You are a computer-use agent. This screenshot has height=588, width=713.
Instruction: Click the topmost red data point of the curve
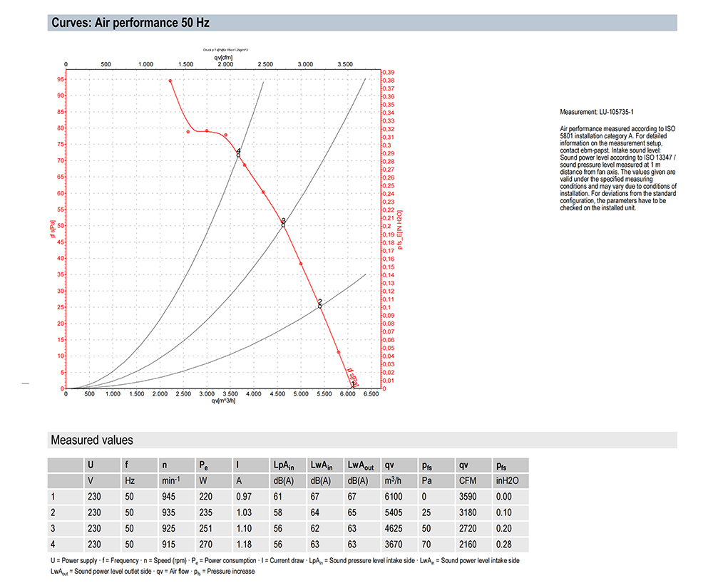point(170,81)
